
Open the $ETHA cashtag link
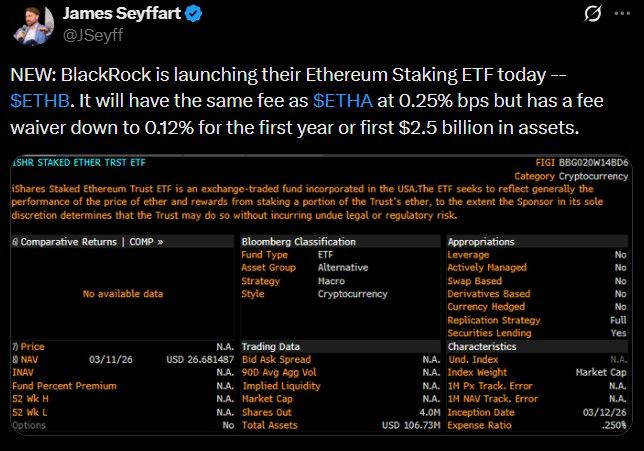pos(342,101)
